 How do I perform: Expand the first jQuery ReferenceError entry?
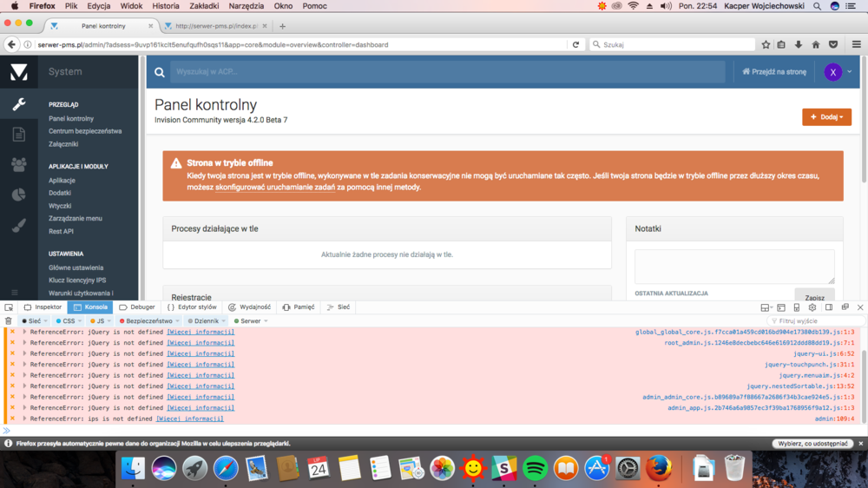(24, 332)
